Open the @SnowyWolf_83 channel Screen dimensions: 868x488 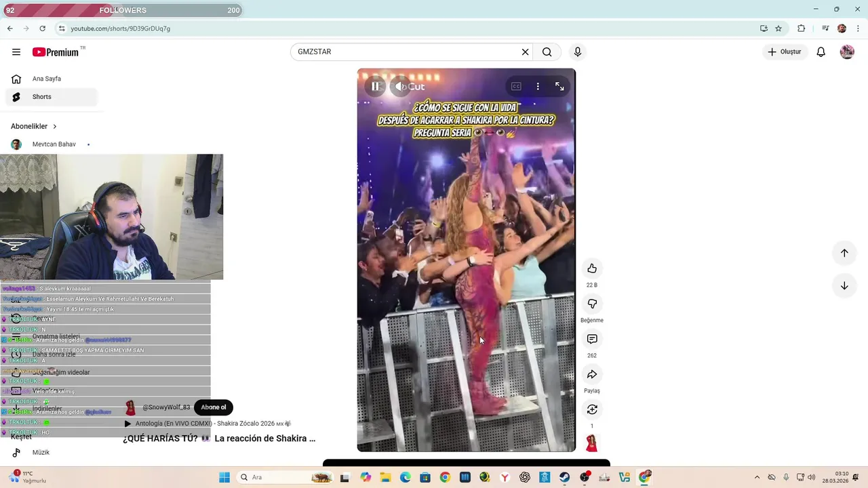coord(166,407)
